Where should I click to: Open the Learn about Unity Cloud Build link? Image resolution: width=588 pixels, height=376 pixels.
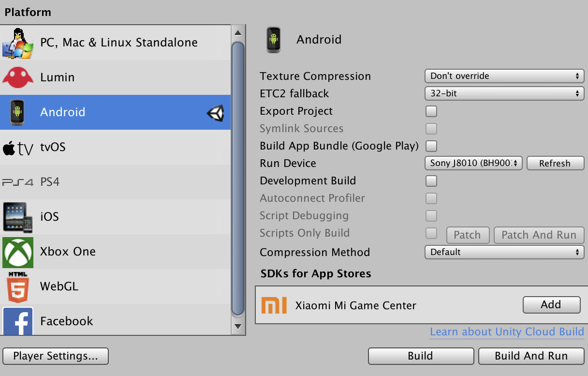tap(507, 332)
